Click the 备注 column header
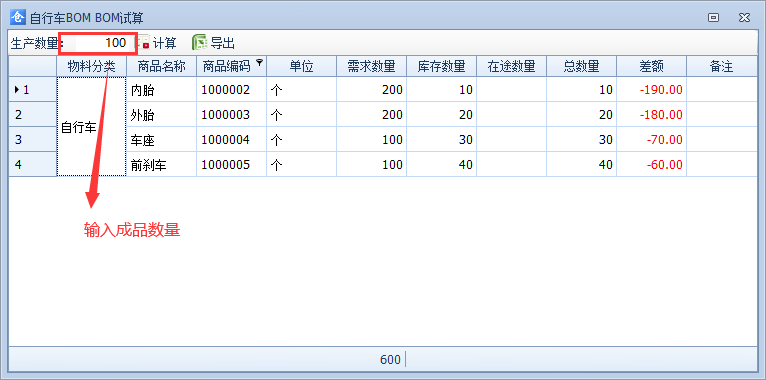Screen dimensions: 766x380 [x=722, y=66]
